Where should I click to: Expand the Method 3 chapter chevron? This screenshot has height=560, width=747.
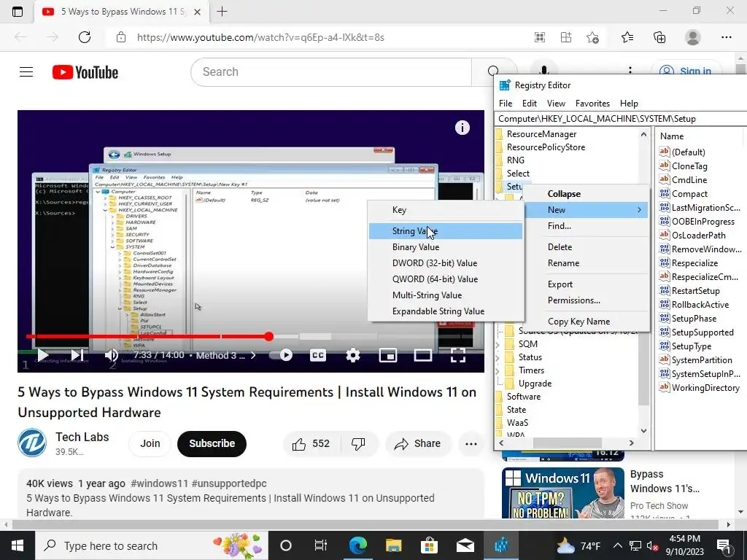[253, 355]
